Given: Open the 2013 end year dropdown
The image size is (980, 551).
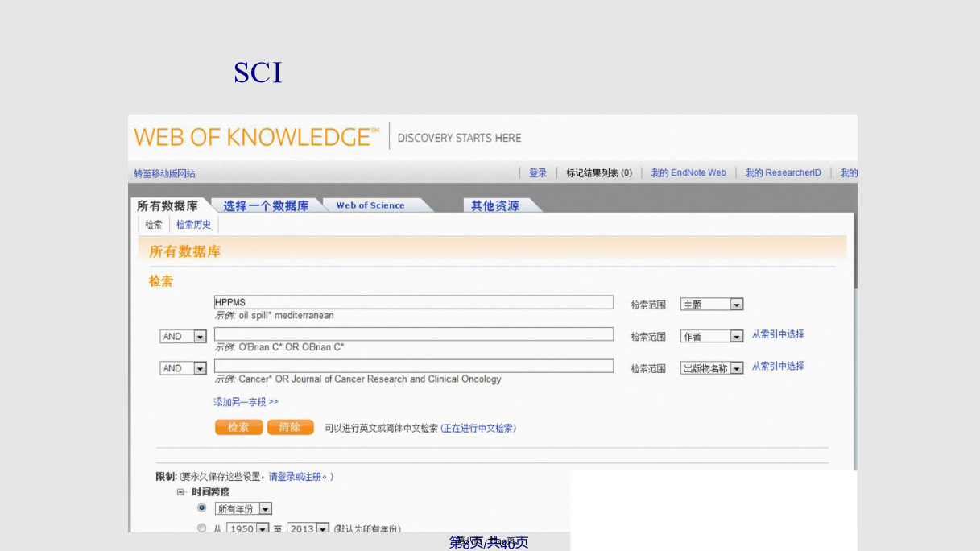Looking at the screenshot, I should (308, 529).
